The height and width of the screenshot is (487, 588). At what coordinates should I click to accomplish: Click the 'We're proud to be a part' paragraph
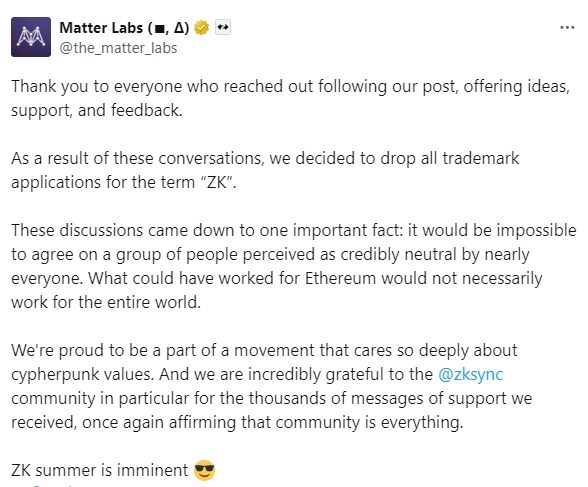pyautogui.click(x=272, y=386)
